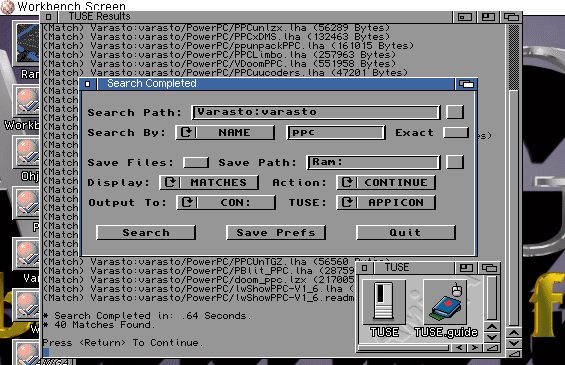The height and width of the screenshot is (365, 565).
Task: Click zoom gadget of TUSE drawer window
Action: (x=466, y=268)
